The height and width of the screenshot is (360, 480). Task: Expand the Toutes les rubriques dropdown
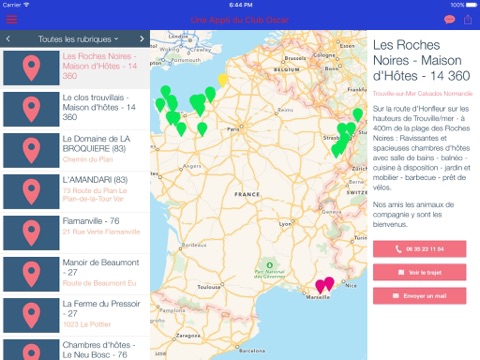coord(78,39)
